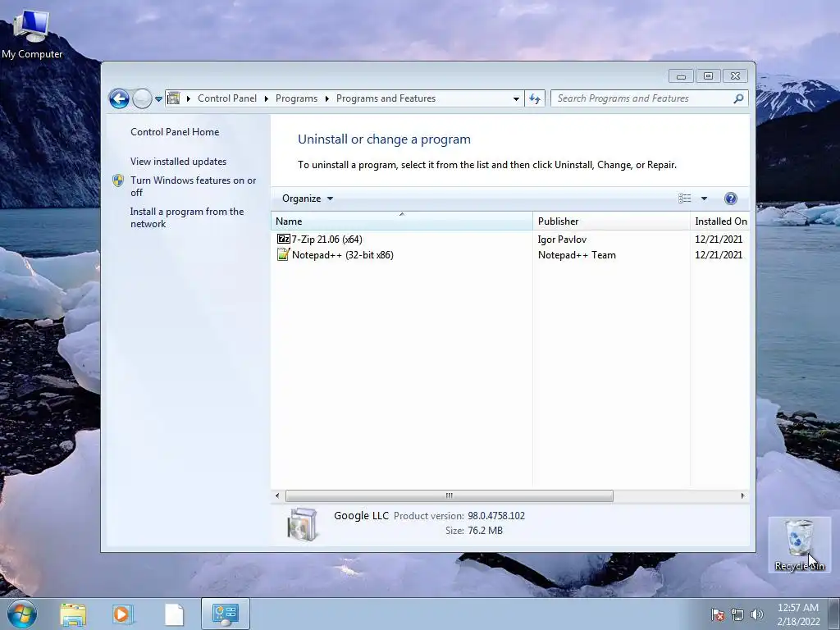Open the blank document taskbar icon

pyautogui.click(x=174, y=614)
